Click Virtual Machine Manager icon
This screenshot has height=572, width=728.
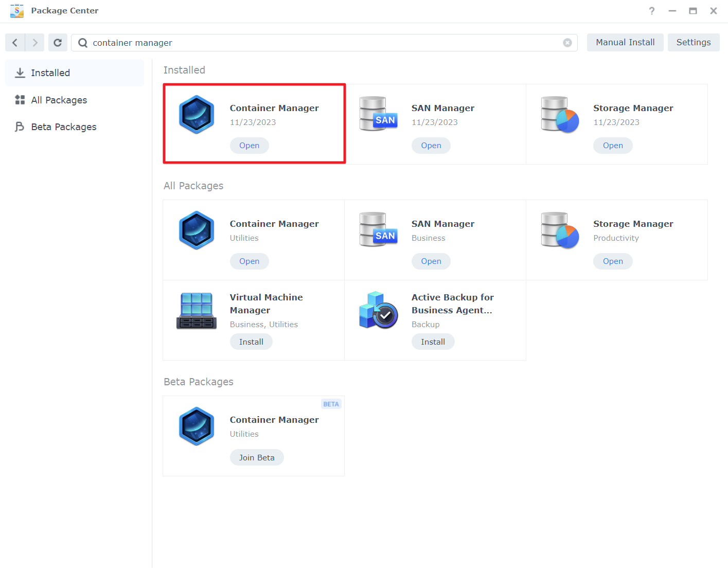click(x=197, y=311)
